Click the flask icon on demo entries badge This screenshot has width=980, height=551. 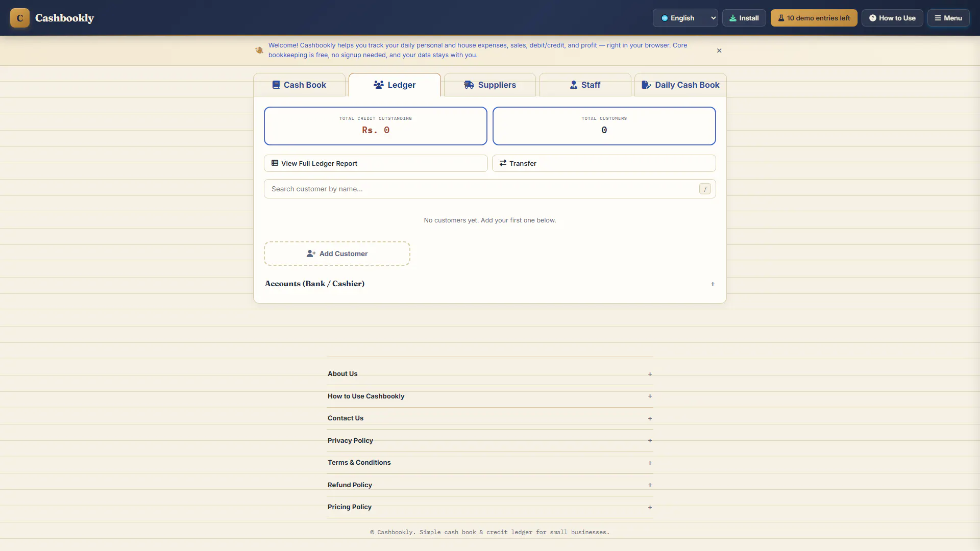pyautogui.click(x=781, y=18)
